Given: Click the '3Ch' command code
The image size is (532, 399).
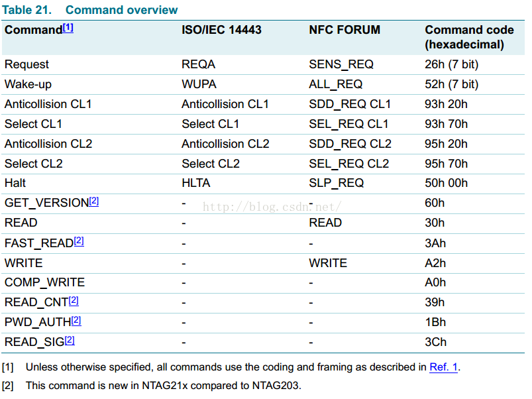Looking at the screenshot, I should click(x=436, y=342).
